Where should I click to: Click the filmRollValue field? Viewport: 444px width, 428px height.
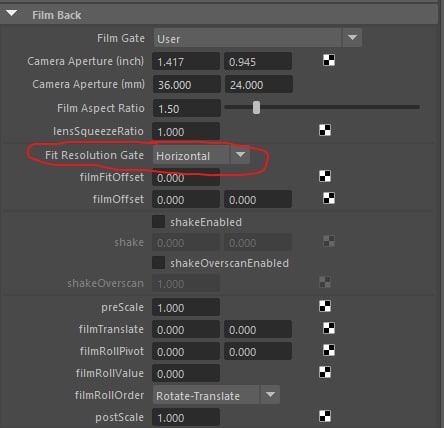point(186,373)
